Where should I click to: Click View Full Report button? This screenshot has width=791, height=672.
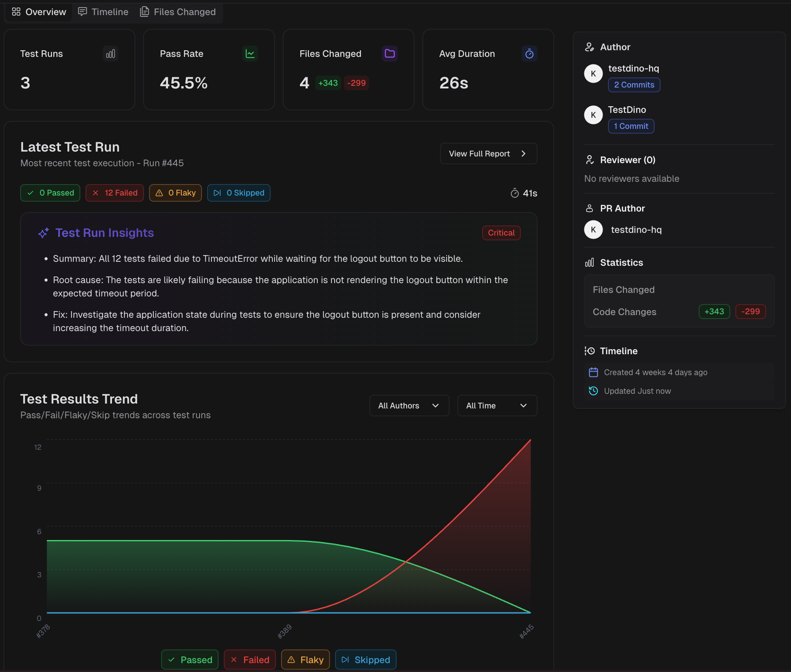tap(488, 154)
